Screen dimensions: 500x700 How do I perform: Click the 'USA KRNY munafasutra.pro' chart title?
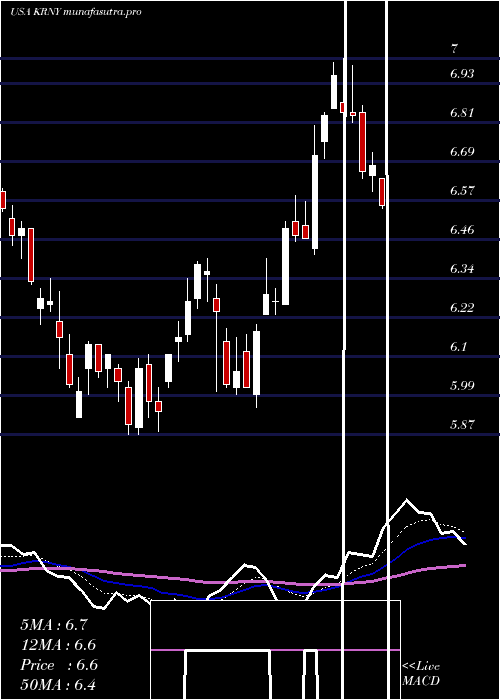pyautogui.click(x=76, y=12)
